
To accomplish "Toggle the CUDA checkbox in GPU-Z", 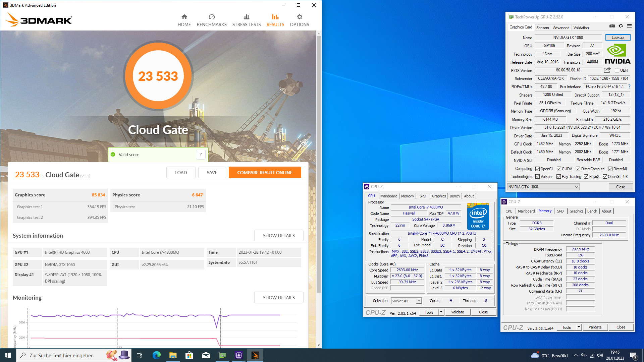I will (559, 169).
